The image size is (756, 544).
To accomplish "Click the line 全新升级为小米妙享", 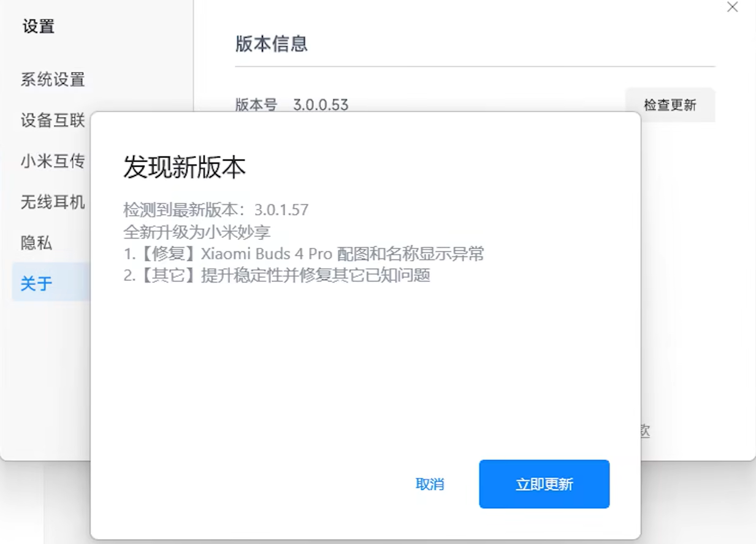I will pyautogui.click(x=197, y=232).
